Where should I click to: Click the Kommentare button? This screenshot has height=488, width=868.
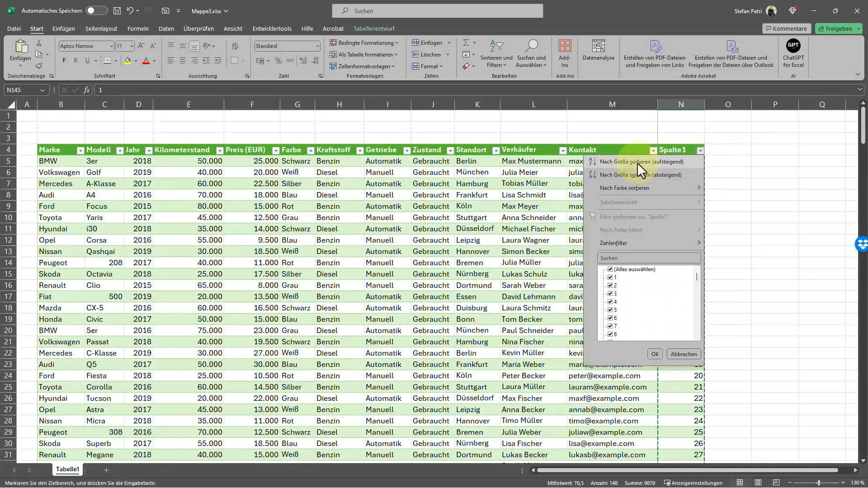786,28
